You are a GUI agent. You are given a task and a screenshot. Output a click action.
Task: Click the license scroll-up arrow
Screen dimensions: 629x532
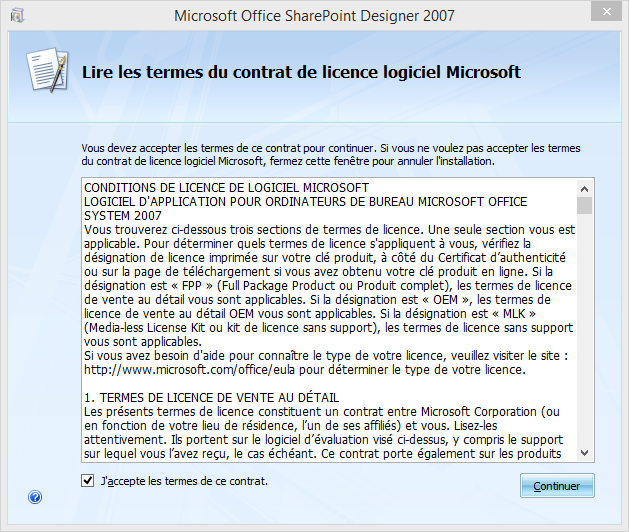click(x=584, y=189)
